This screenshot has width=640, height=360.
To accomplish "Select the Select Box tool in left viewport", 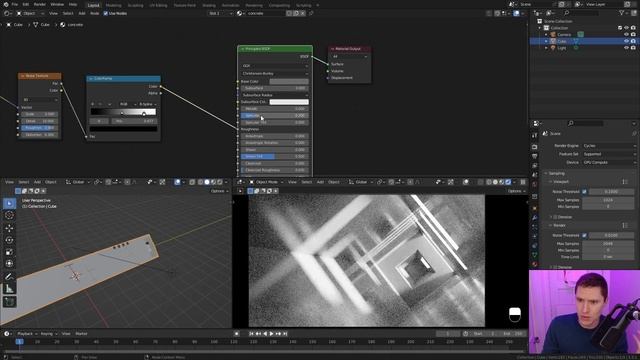I will [9, 203].
